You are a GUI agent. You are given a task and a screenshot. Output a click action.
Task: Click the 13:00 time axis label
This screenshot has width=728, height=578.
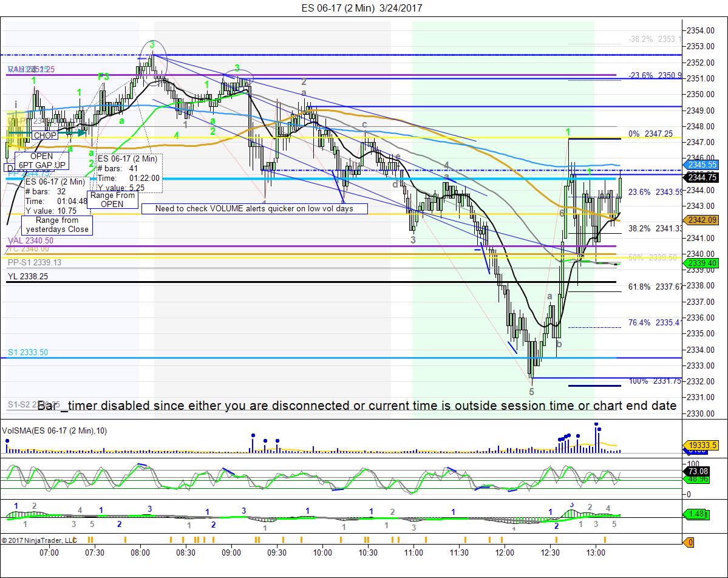tap(596, 553)
